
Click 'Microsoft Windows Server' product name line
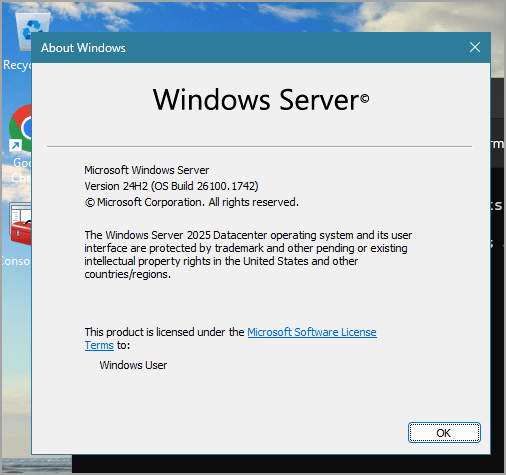pos(147,170)
